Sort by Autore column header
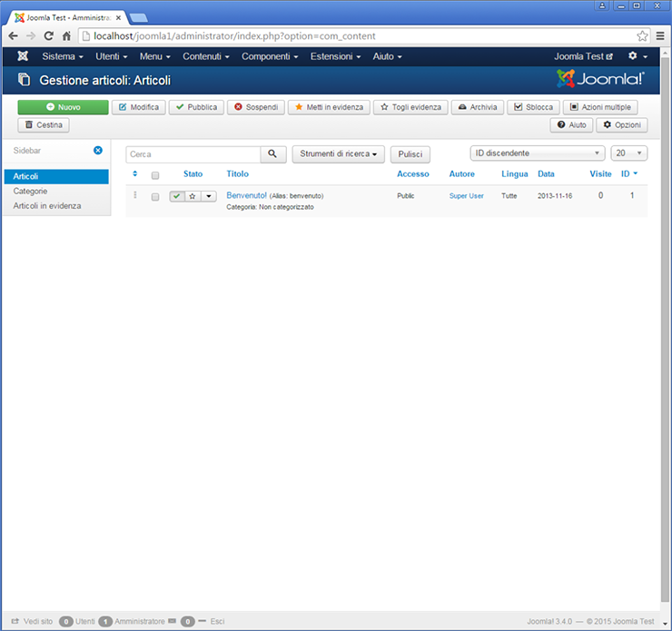The image size is (672, 631). 462,174
